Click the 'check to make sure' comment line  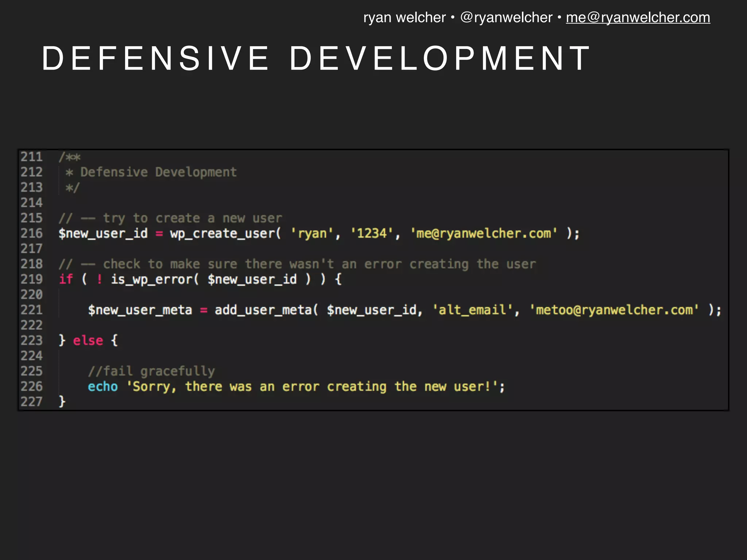(297, 264)
